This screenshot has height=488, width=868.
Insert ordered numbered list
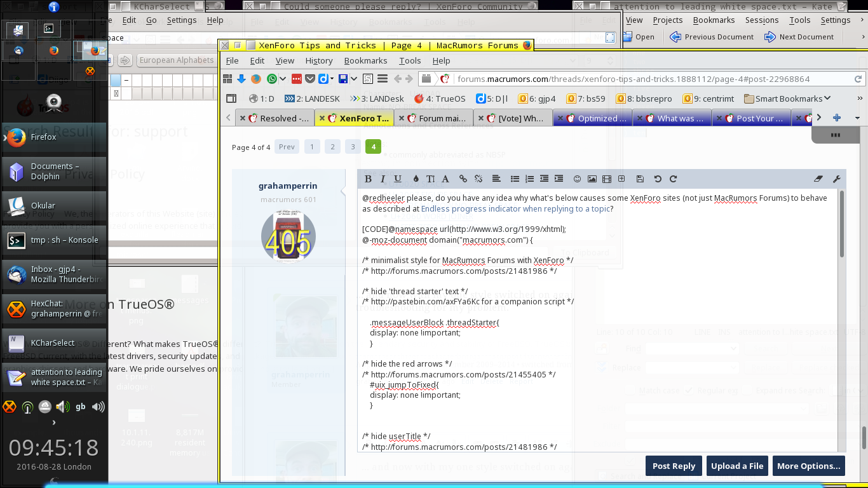[x=529, y=179]
